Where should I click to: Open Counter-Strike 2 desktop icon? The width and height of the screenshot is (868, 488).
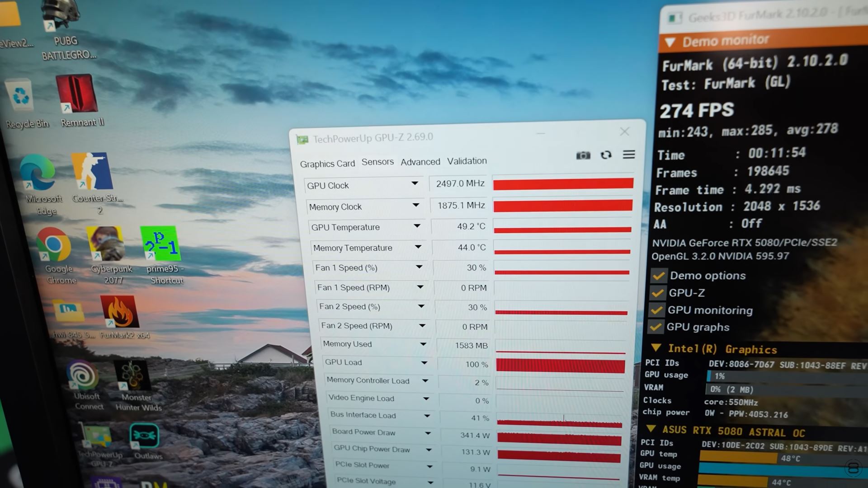click(x=93, y=172)
